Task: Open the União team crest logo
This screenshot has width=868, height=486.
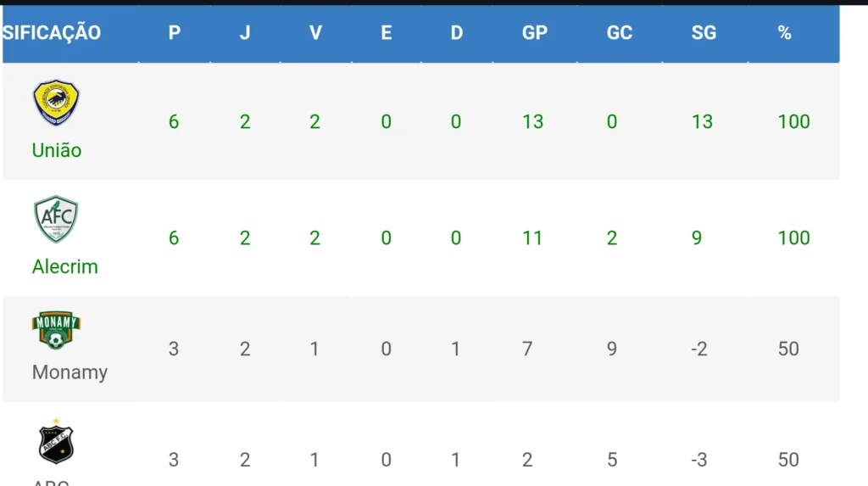Action: [x=56, y=103]
